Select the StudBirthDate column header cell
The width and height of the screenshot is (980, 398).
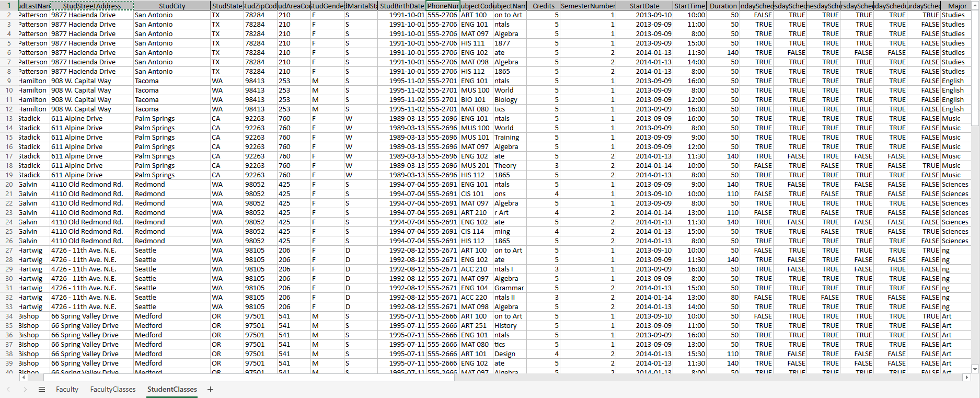[402, 6]
